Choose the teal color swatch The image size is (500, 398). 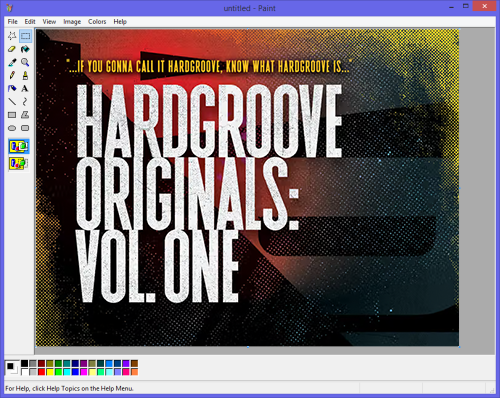(x=67, y=363)
